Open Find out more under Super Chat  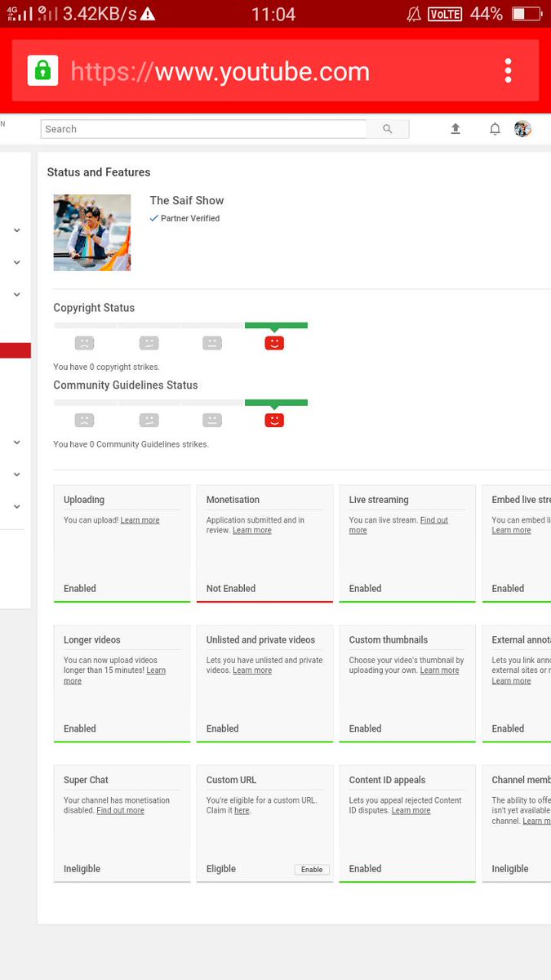click(x=120, y=810)
